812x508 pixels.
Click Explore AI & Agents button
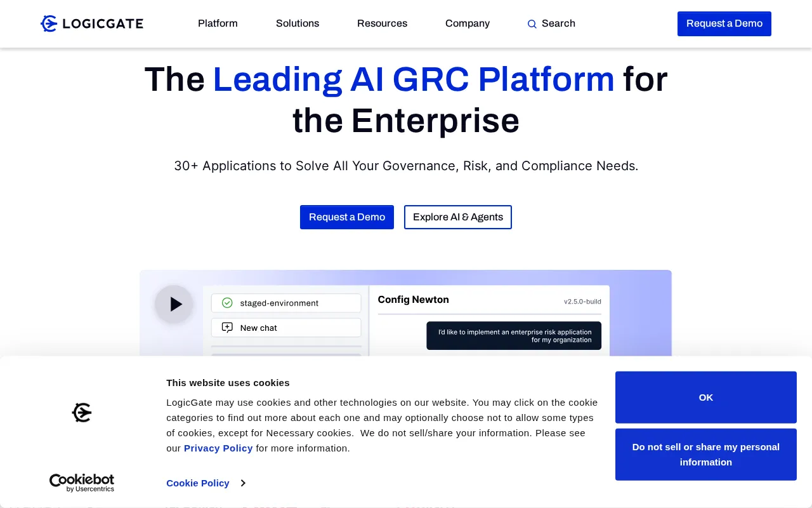click(458, 217)
